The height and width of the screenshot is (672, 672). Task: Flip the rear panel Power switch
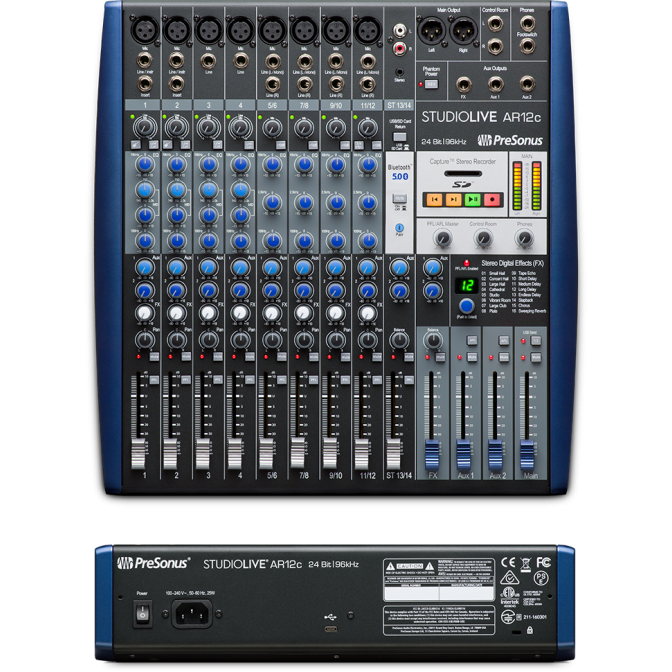pyautogui.click(x=143, y=613)
